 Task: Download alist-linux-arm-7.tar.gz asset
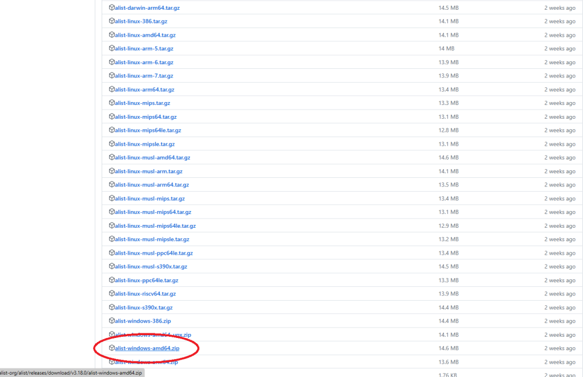(x=144, y=76)
